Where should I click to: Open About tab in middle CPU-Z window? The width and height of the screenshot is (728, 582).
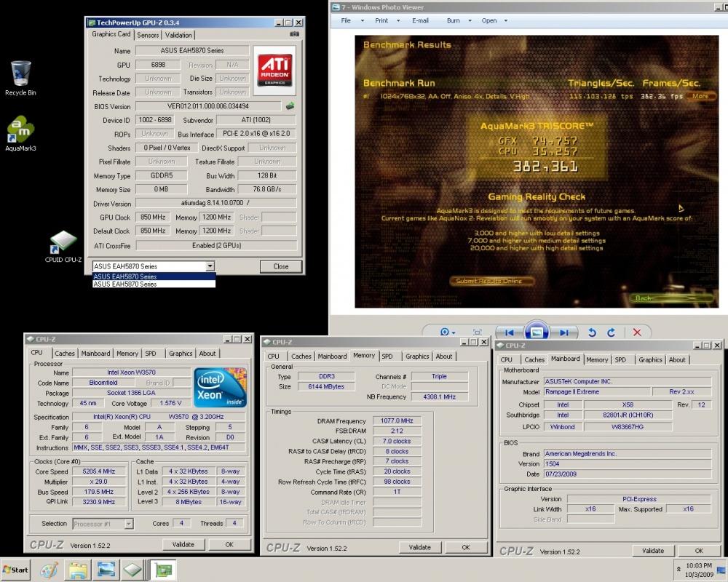444,356
